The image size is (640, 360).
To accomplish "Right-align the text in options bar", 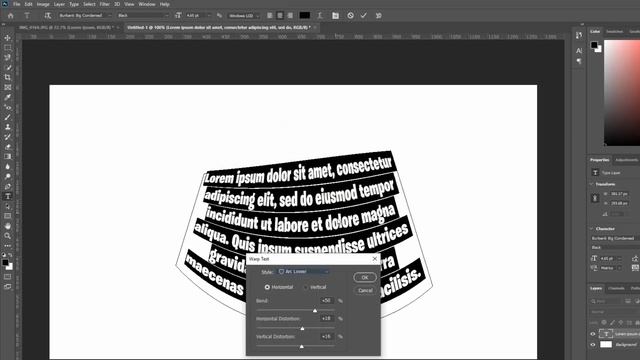I will [290, 16].
